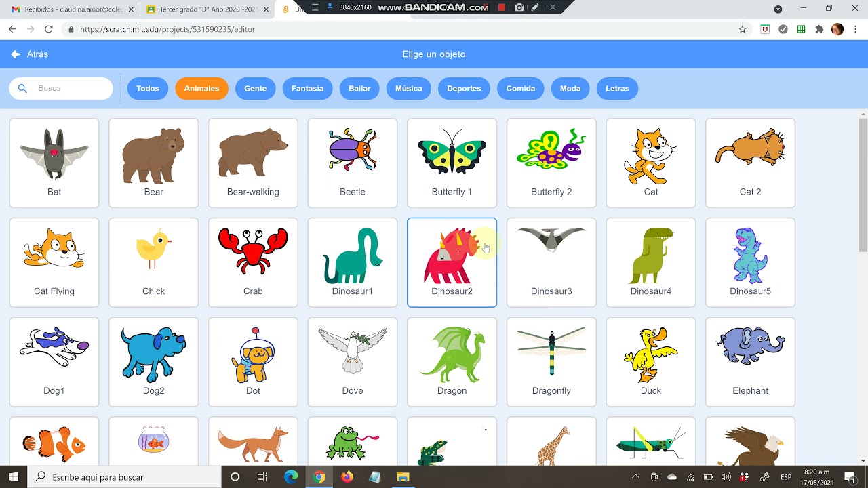The image size is (868, 488).
Task: Bookmark this page with the star icon
Action: [x=743, y=29]
